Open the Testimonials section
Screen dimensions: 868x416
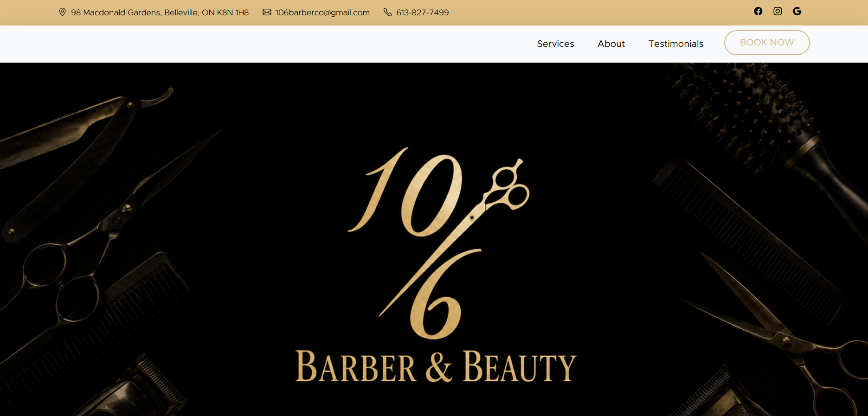675,44
